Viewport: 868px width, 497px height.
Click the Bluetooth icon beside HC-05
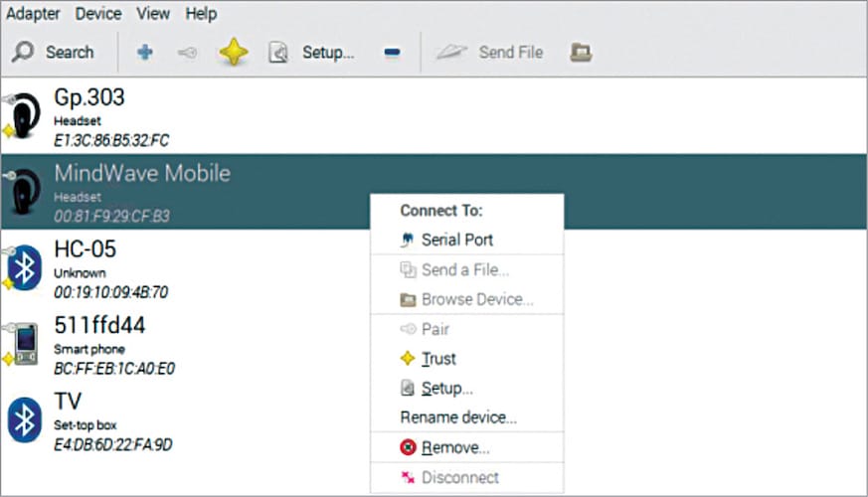(x=24, y=267)
